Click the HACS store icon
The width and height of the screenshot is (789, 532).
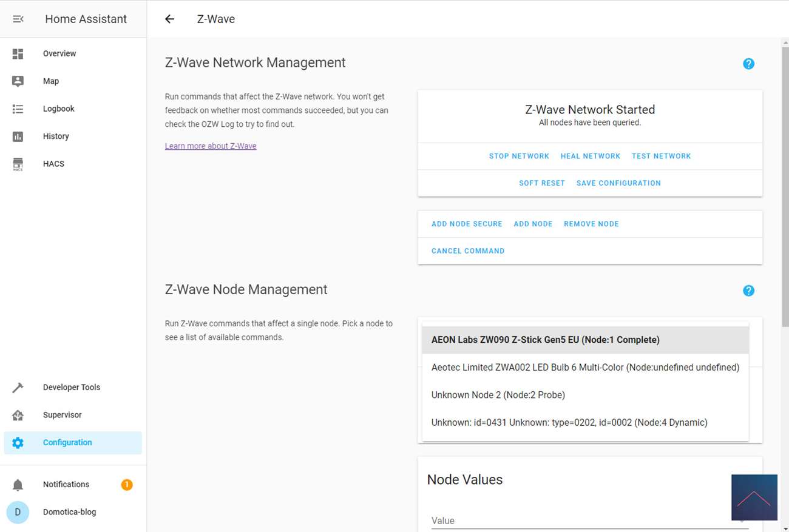click(18, 164)
